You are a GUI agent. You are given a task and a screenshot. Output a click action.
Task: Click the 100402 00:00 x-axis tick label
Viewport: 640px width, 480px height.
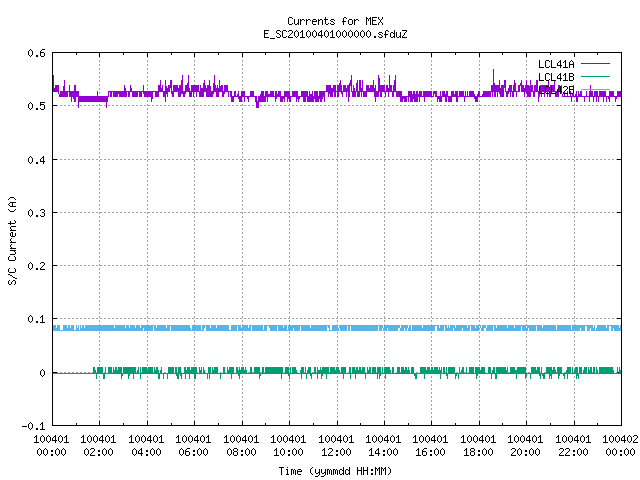pos(620,446)
